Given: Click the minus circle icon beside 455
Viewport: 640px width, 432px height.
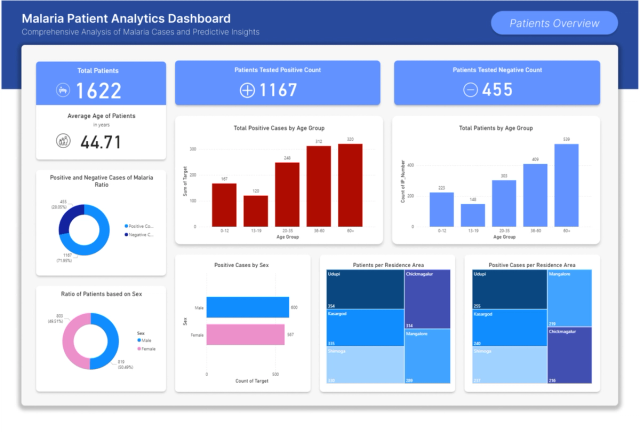Looking at the screenshot, I should pyautogui.click(x=470, y=90).
